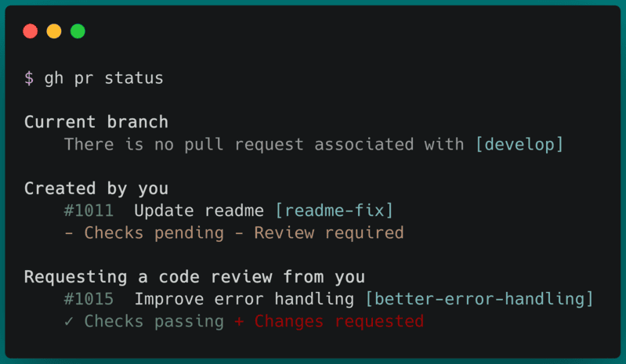Click the Requesting a code review heading
The height and width of the screenshot is (364, 626).
pyautogui.click(x=194, y=277)
